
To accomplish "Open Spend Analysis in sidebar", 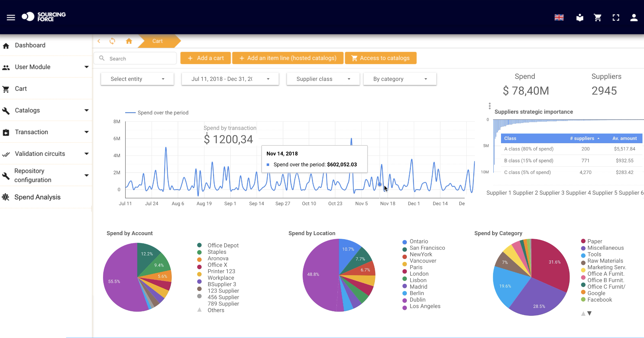I will (x=37, y=197).
